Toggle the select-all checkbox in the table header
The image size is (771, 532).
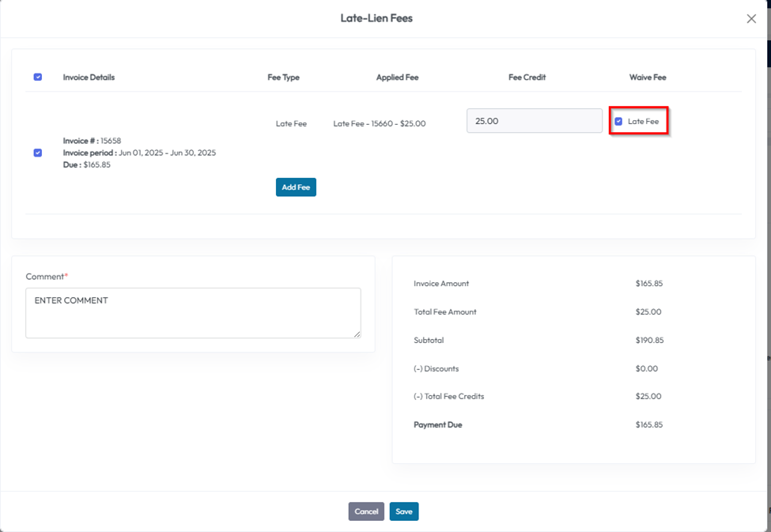pos(38,77)
